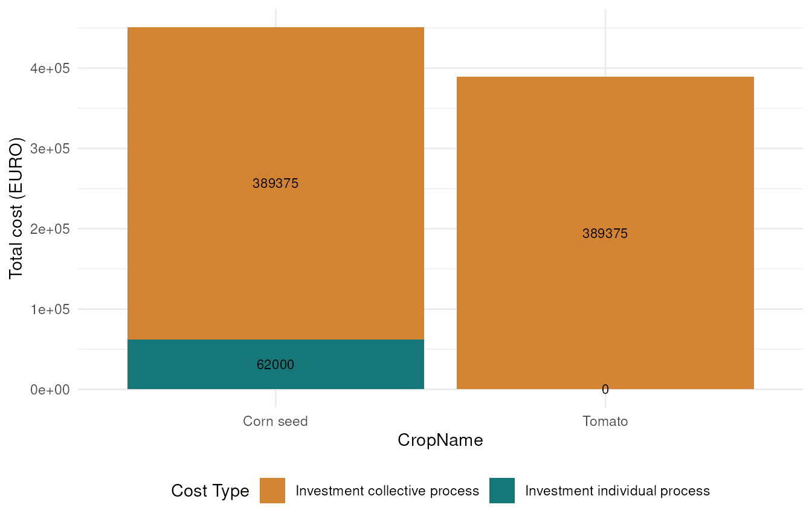Click the 389375 label in Corn seed bar

(x=275, y=184)
